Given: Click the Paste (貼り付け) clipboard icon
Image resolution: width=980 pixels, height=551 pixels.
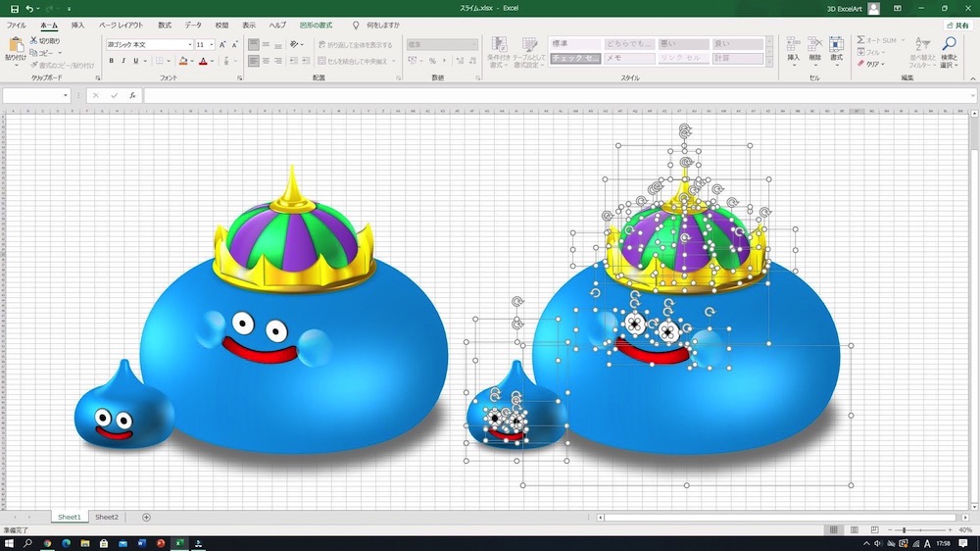Looking at the screenshot, I should click(x=16, y=45).
